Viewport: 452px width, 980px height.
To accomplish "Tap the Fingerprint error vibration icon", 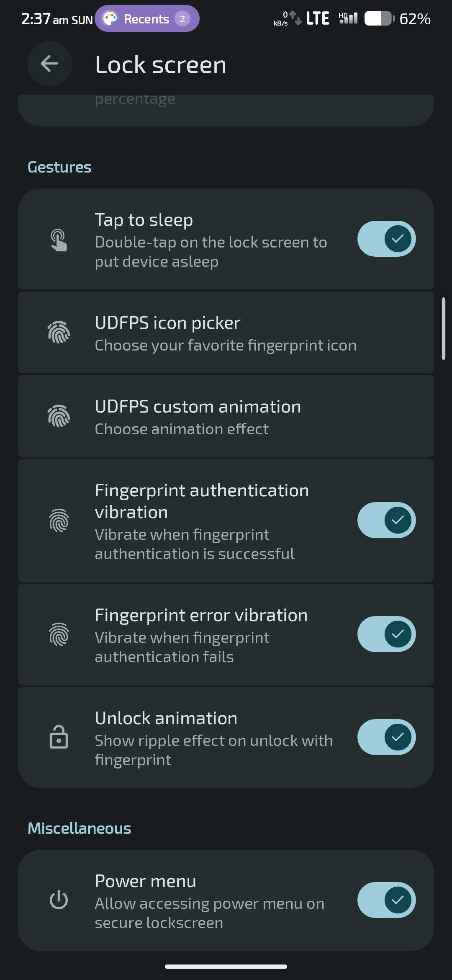I will tap(59, 634).
